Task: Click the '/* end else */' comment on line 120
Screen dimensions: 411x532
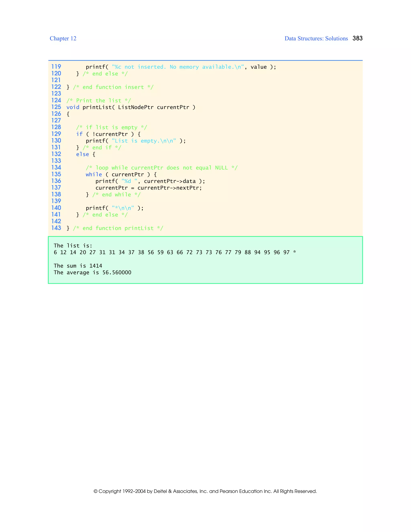Action: click(105, 73)
